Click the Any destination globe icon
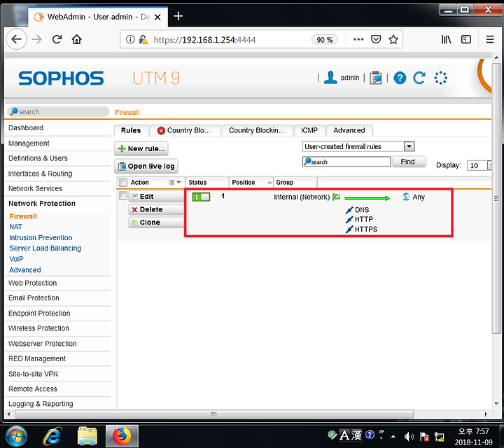 coord(405,197)
